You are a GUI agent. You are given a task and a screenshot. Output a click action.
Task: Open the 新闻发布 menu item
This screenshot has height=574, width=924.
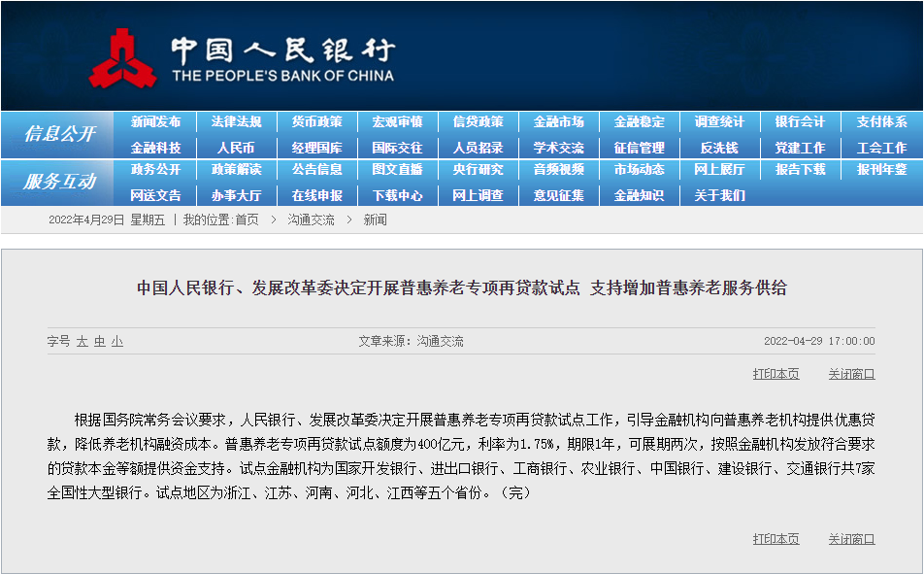pos(155,122)
